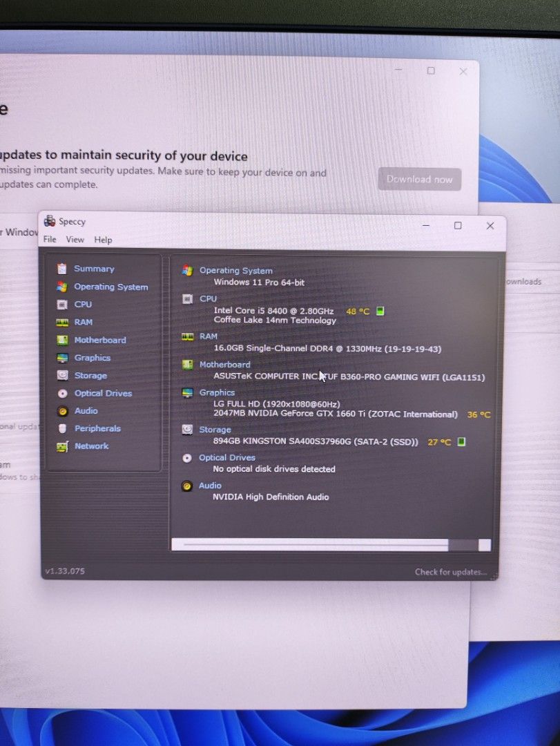Image resolution: width=560 pixels, height=746 pixels.
Task: Click the Graphics heading link in summary
Action: pos(217,392)
